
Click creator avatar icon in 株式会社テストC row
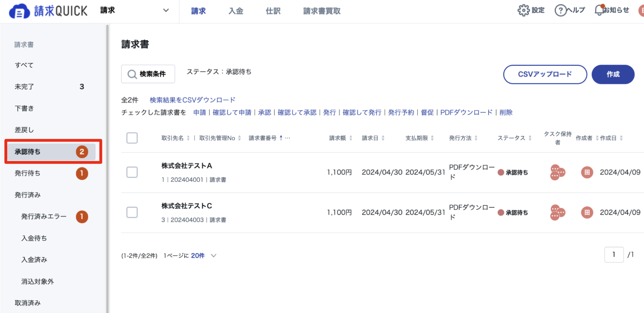pos(587,213)
